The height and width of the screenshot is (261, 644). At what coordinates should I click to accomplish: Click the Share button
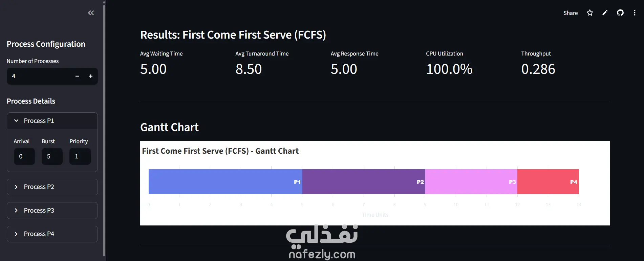(571, 13)
